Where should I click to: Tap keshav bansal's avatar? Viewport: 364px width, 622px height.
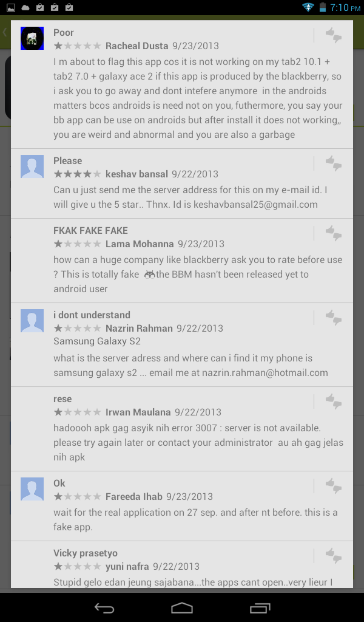pos(32,166)
